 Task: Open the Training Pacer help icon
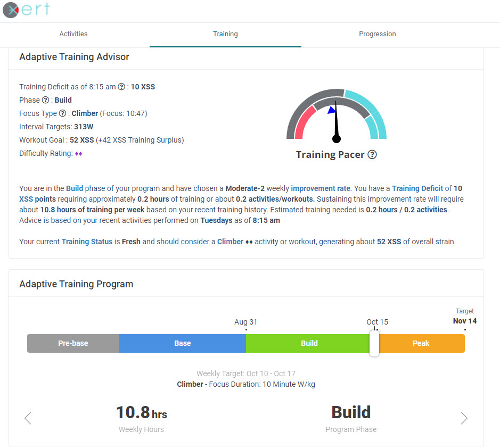point(372,154)
